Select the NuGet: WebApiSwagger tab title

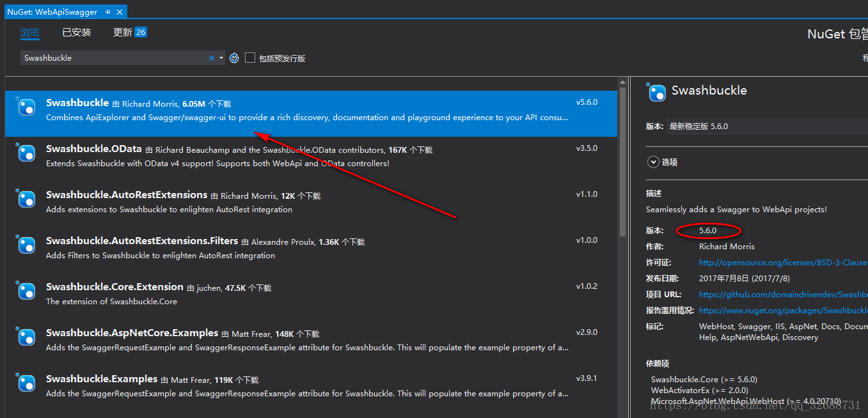(x=52, y=12)
